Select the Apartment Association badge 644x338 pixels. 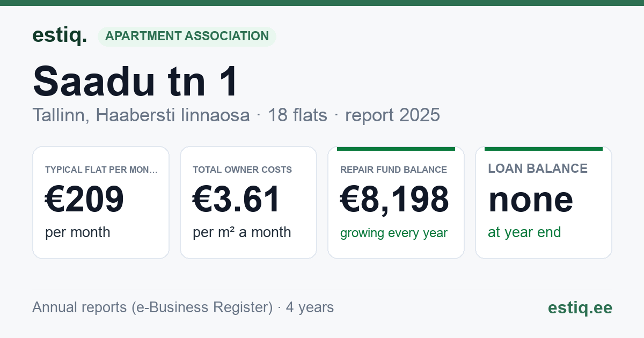click(187, 36)
